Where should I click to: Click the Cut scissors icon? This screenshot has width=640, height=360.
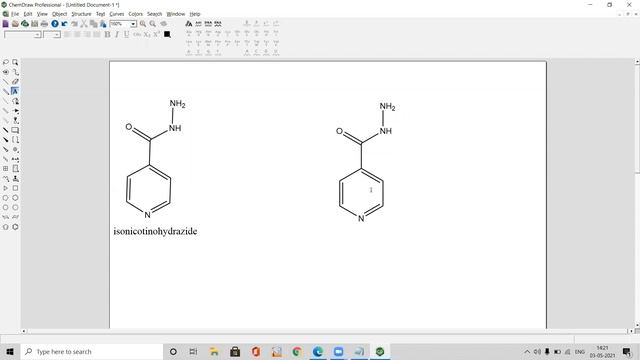click(84, 24)
